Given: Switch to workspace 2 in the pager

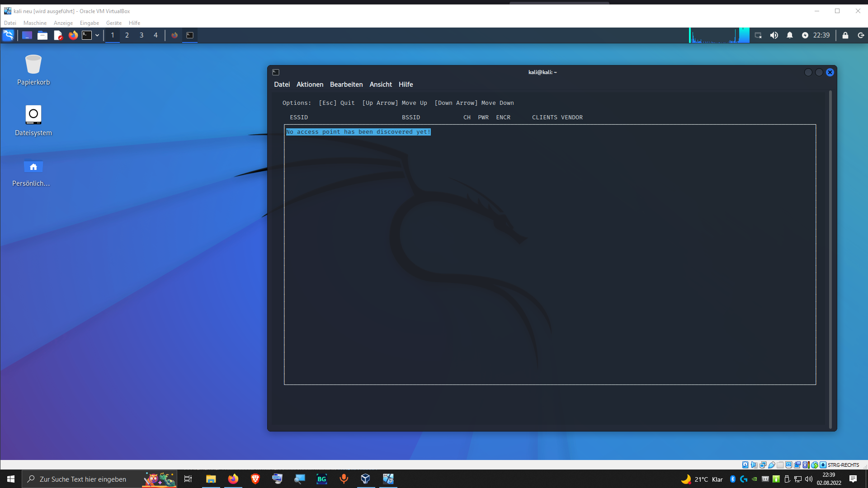Looking at the screenshot, I should click(x=127, y=35).
